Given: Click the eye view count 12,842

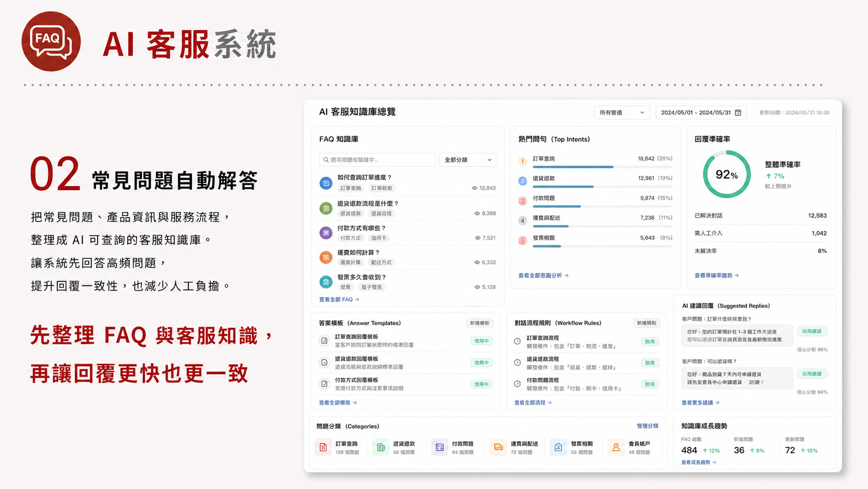Looking at the screenshot, I should (x=484, y=188).
